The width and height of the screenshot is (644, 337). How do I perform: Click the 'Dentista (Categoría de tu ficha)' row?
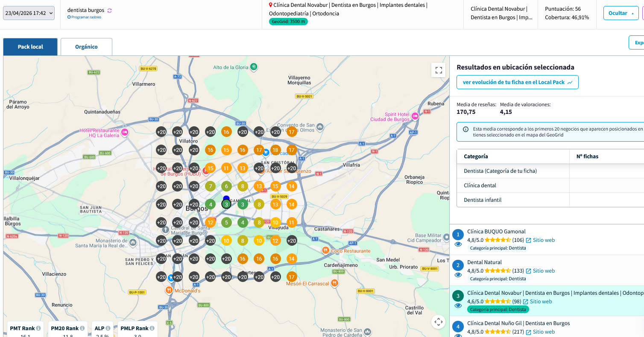[x=550, y=171]
